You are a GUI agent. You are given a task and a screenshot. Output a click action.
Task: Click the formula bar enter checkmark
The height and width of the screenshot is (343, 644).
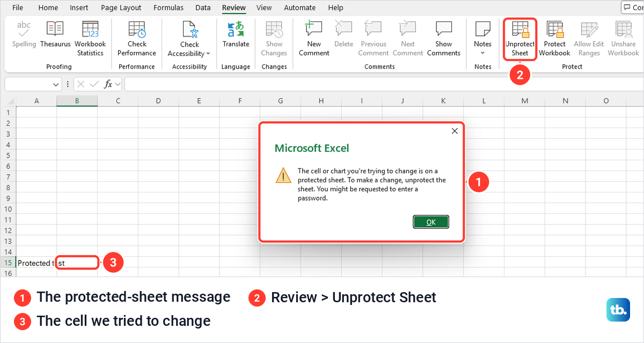(x=94, y=84)
